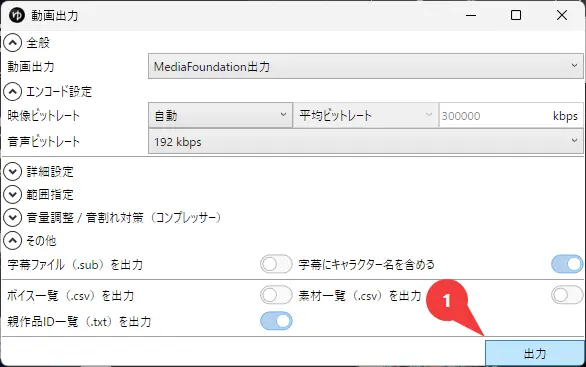Enable ボイス一覧 (.csv) を出力 toggle

[x=276, y=295]
